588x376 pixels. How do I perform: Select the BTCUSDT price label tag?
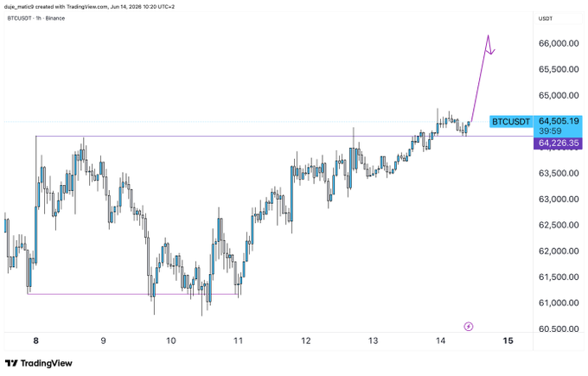tap(511, 122)
